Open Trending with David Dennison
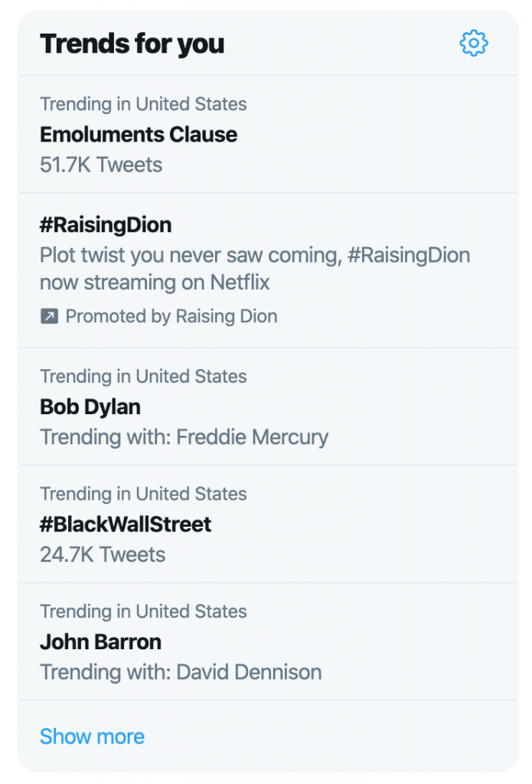 click(x=181, y=672)
